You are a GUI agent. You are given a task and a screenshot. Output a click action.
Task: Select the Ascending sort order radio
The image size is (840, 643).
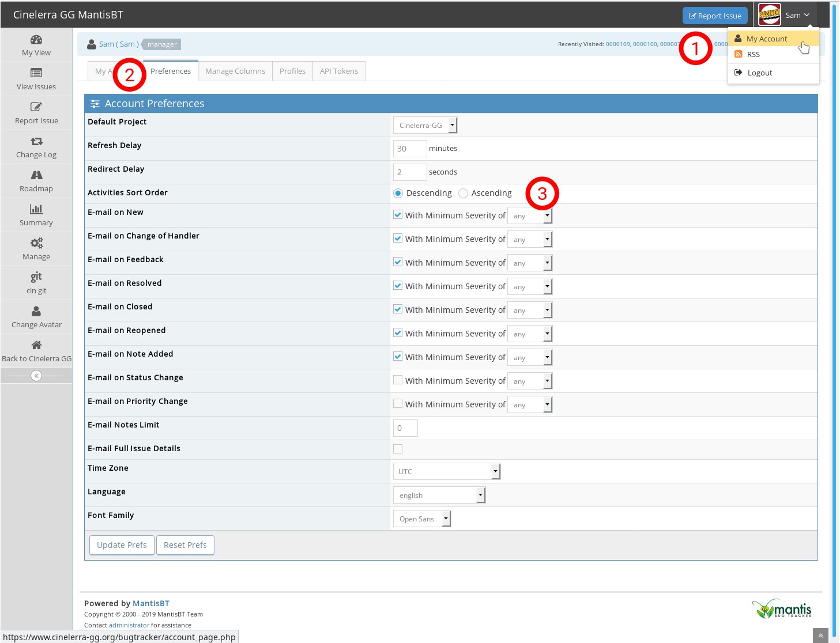click(463, 194)
